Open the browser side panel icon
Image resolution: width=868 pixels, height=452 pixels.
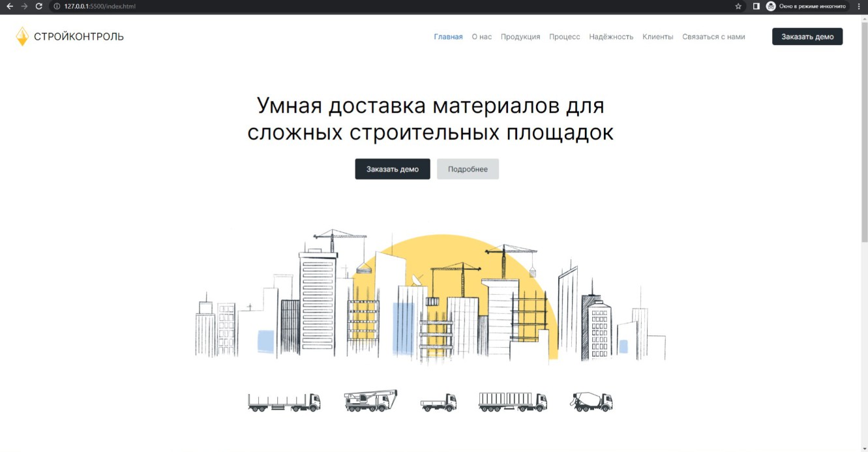pyautogui.click(x=756, y=6)
